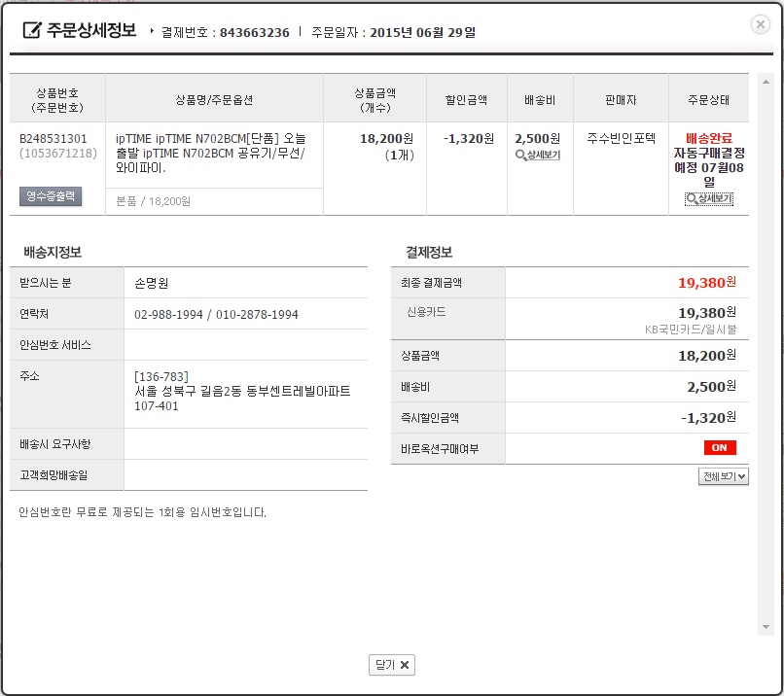Open the 전체보기 dropdown

point(723,476)
